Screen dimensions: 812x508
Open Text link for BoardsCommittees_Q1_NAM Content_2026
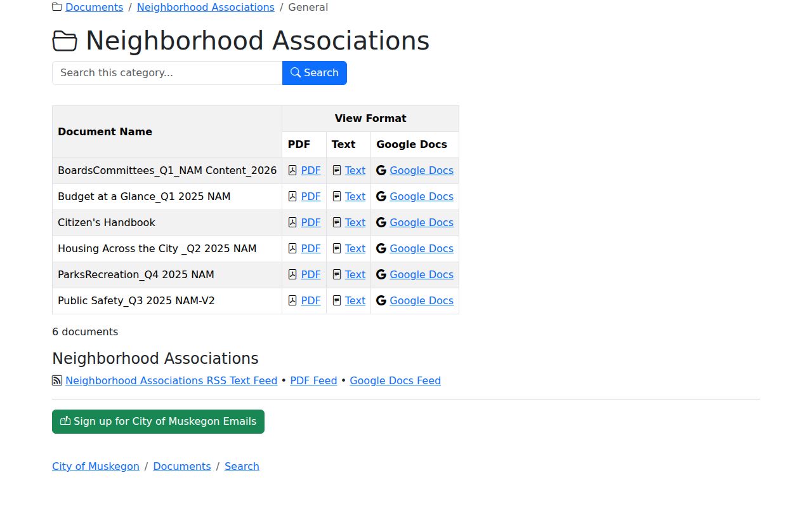(x=355, y=170)
